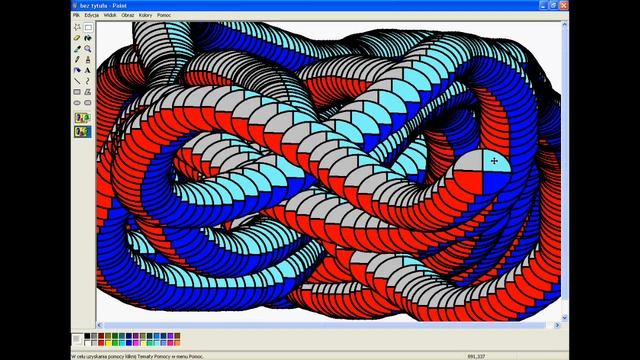Close the Paint window
Viewport: 640px width, 360px height.
pyautogui.click(x=564, y=5)
